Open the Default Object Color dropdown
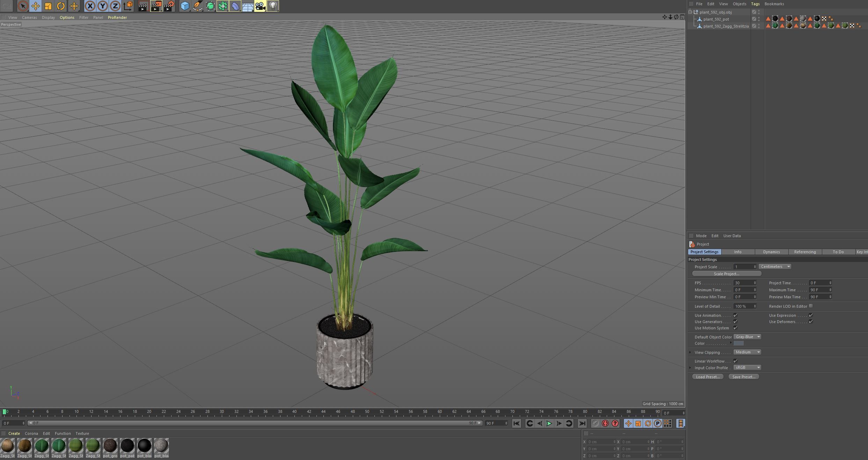Screen dimensions: 868x460 click(747, 337)
